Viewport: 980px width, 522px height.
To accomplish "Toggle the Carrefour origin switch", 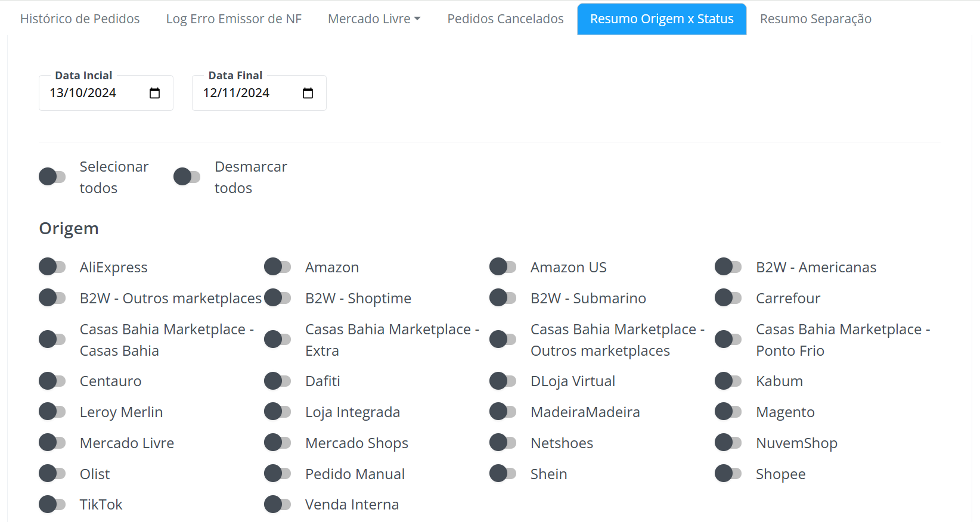I will coord(728,298).
